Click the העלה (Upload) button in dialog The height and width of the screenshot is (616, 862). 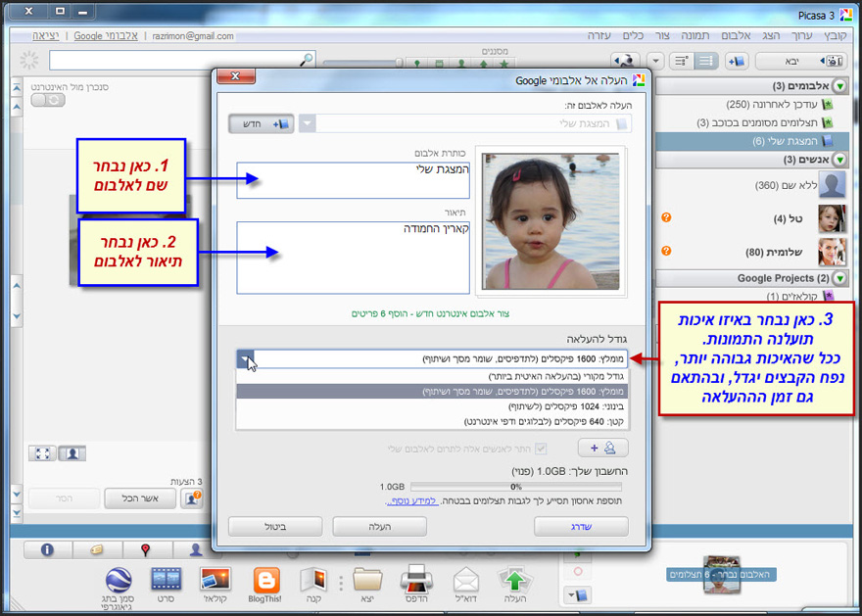pos(379,527)
